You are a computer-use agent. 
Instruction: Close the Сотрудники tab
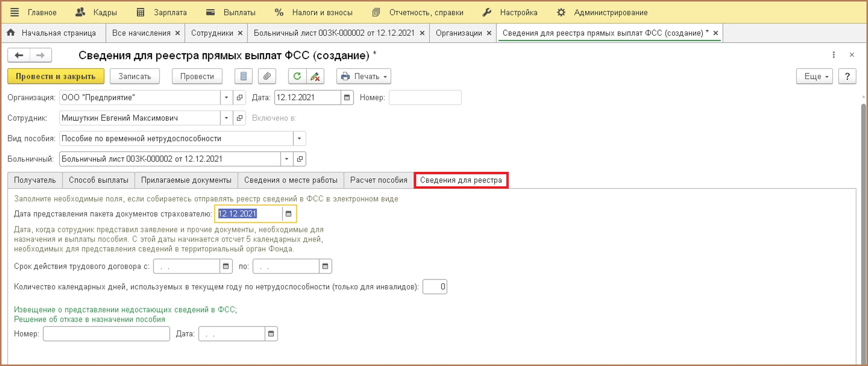[x=240, y=33]
